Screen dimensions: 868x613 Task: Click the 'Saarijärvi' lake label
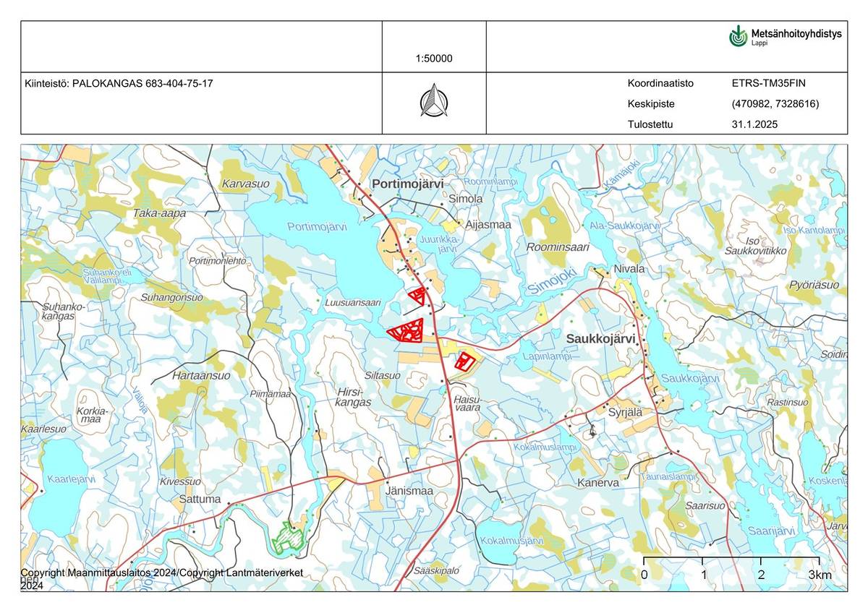[x=770, y=531]
